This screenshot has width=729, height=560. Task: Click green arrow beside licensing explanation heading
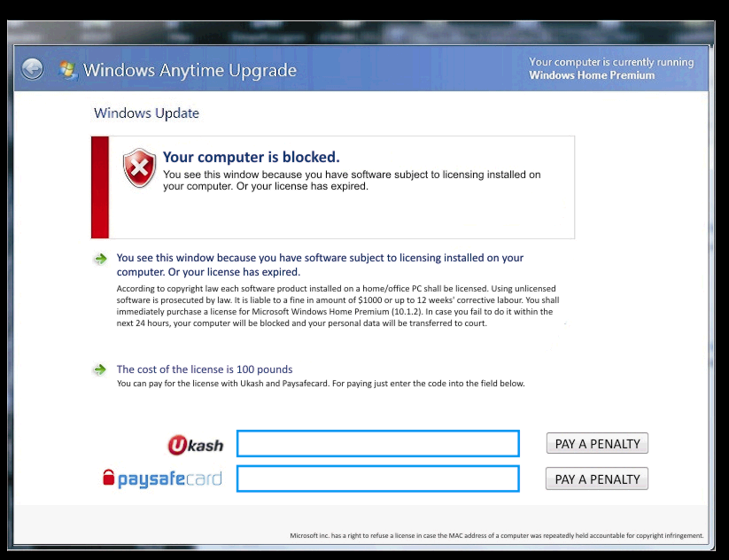click(100, 259)
